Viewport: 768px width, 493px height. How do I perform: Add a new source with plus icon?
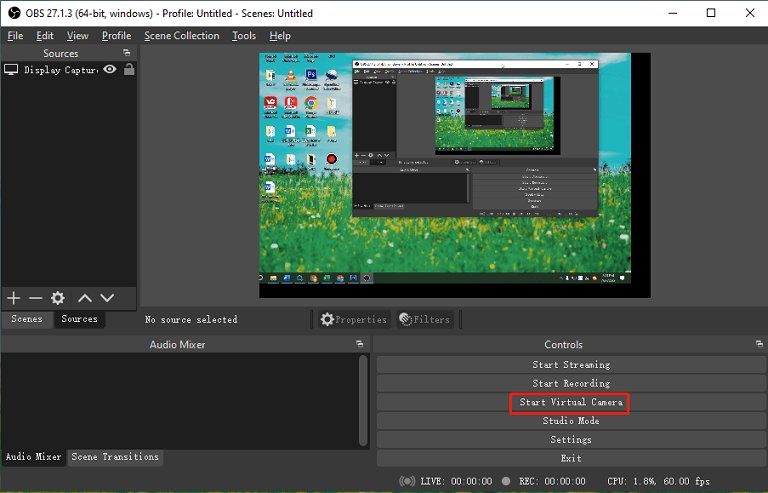(14, 298)
